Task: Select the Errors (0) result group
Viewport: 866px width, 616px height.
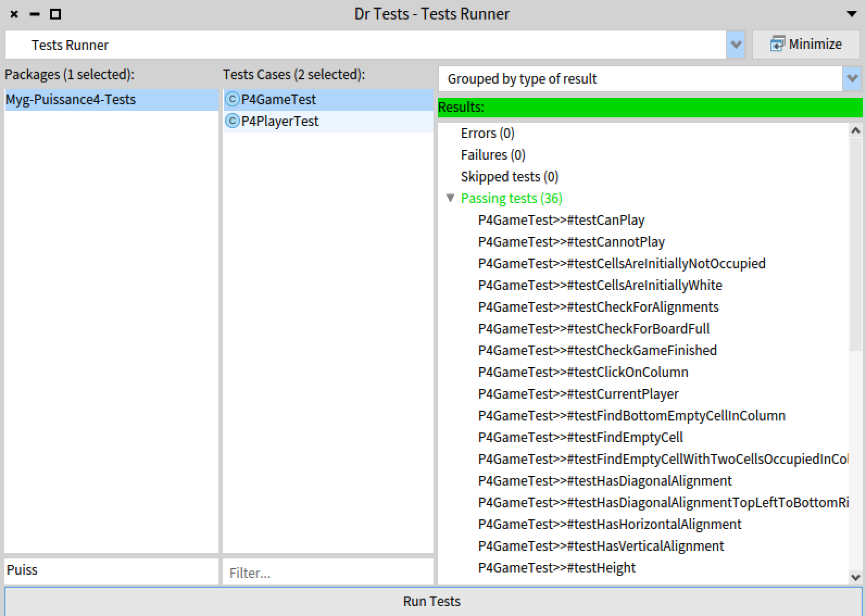Action: pos(487,133)
